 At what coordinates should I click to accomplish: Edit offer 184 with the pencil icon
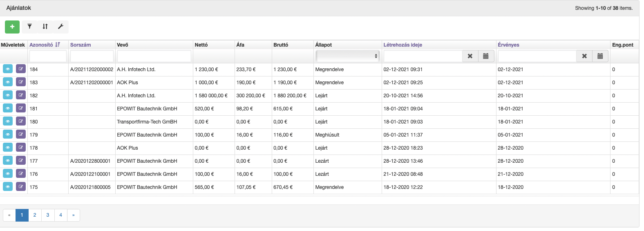click(21, 69)
